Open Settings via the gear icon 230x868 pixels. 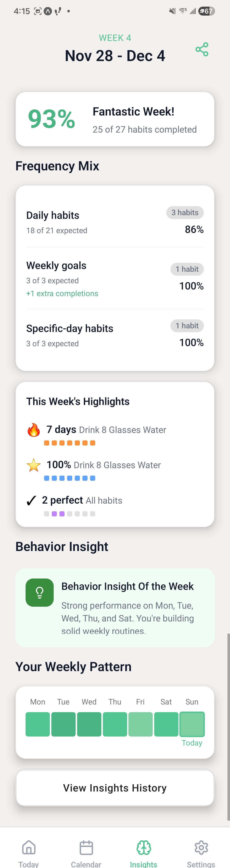tap(201, 847)
